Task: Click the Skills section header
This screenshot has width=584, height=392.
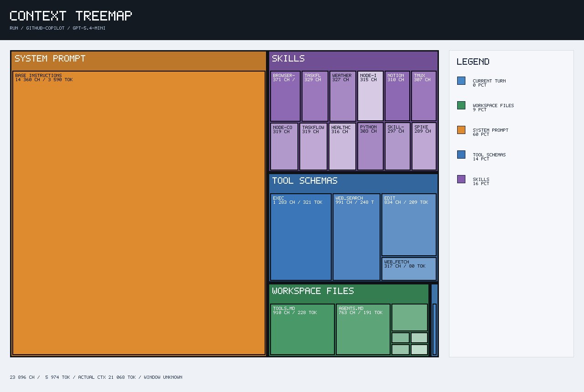Action: (353, 61)
